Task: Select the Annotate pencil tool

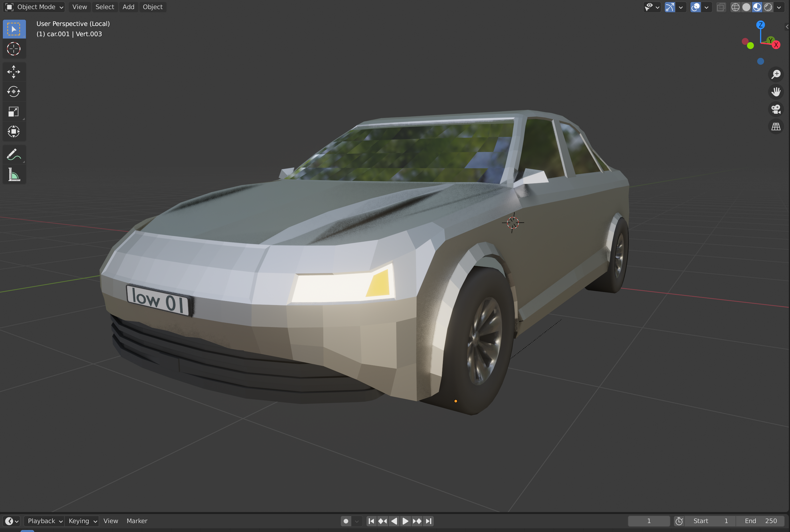Action: point(14,154)
